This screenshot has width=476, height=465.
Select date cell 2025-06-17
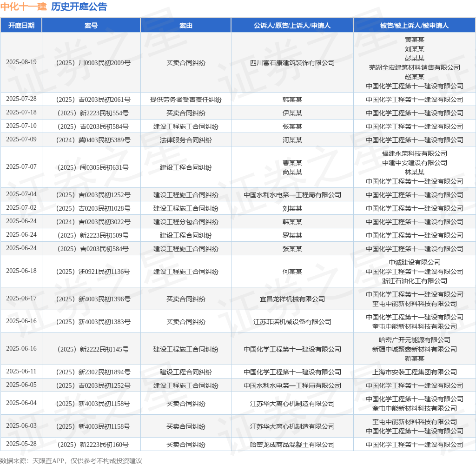21,298
